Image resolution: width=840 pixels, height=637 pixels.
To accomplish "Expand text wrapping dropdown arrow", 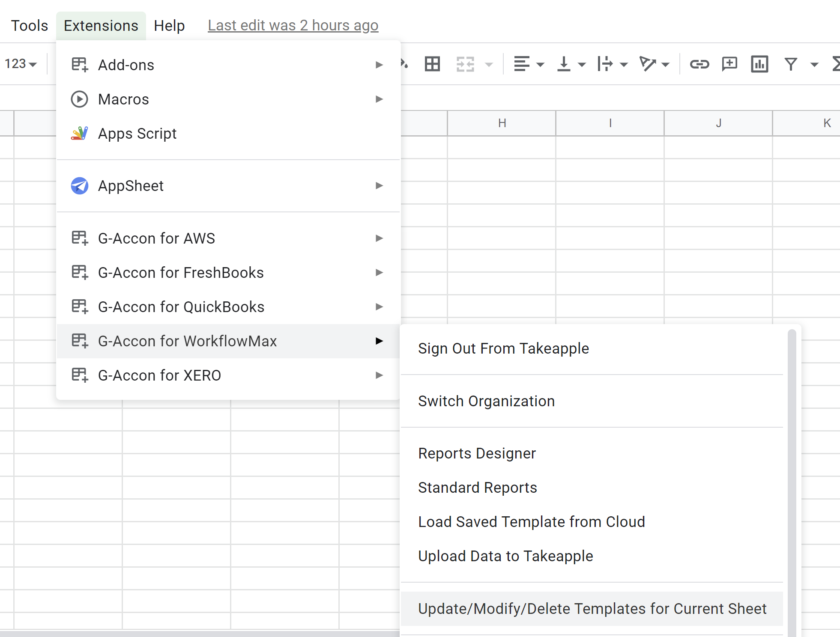I will (x=624, y=65).
